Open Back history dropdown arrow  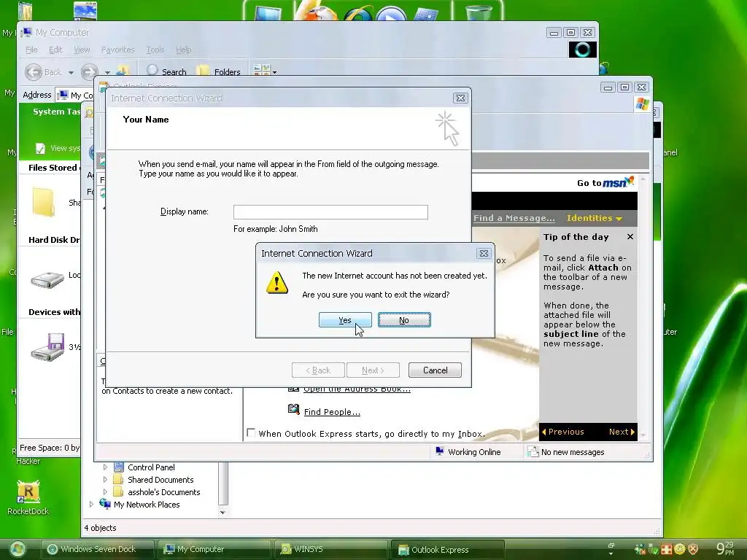[71, 72]
